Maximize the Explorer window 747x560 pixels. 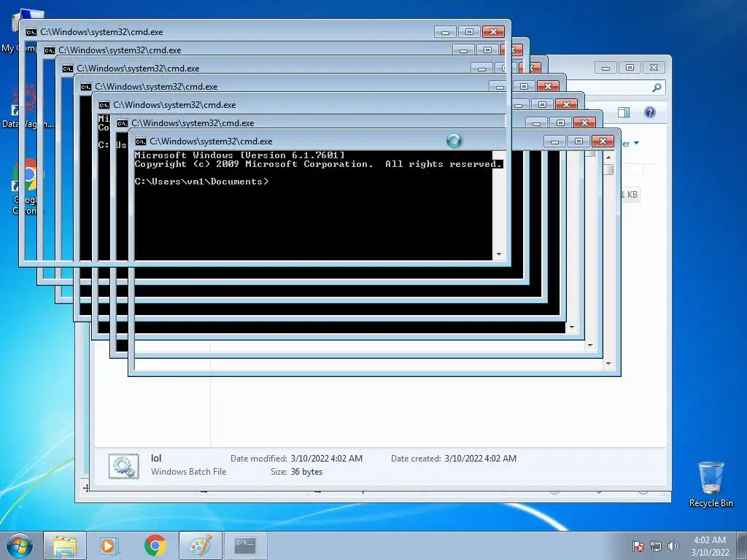(x=630, y=68)
